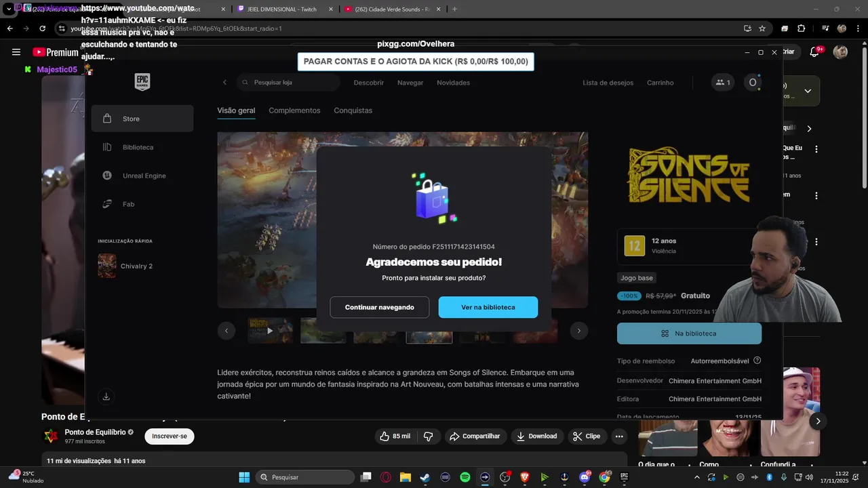Open YouTube notifications bell
The width and height of the screenshot is (868, 488).
814,52
